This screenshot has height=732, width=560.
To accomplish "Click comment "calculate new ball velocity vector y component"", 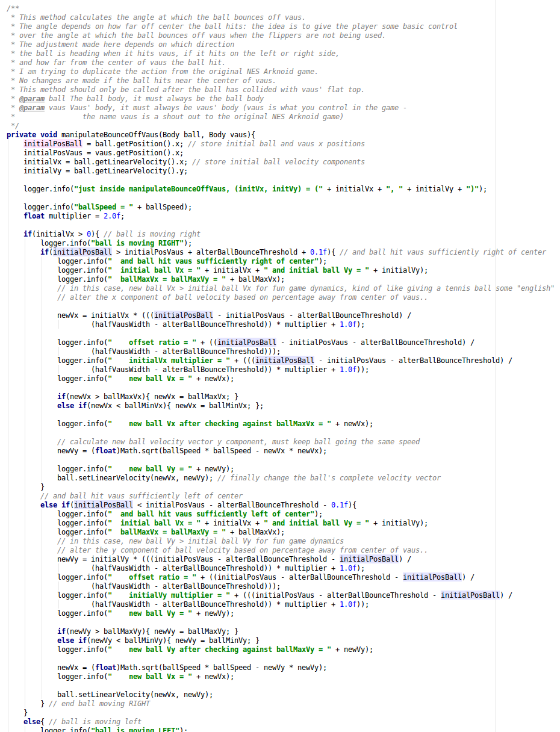I will (238, 442).
